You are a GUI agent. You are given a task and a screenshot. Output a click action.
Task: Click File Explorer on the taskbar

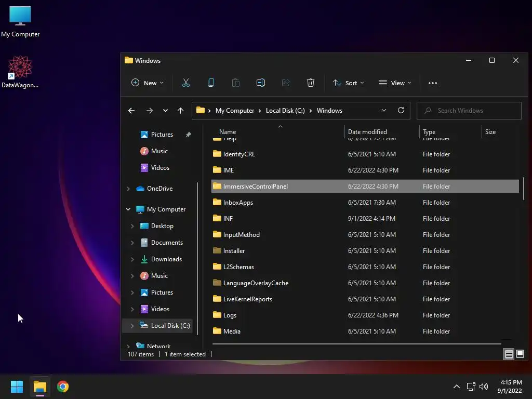point(39,387)
